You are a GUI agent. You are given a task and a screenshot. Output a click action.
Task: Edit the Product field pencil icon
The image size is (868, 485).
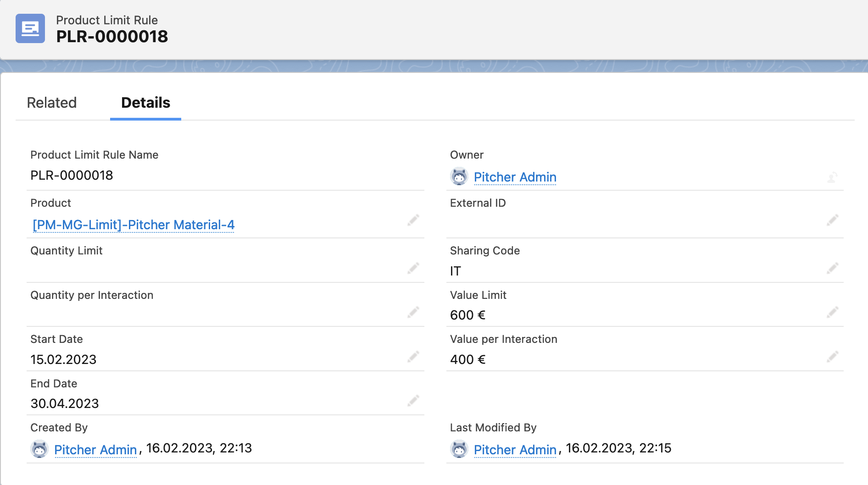413,220
